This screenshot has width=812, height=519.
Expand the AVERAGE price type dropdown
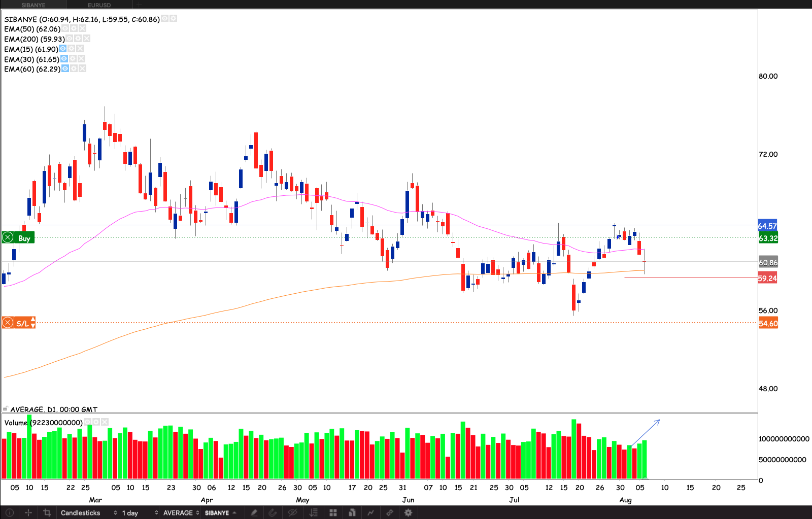coord(181,513)
